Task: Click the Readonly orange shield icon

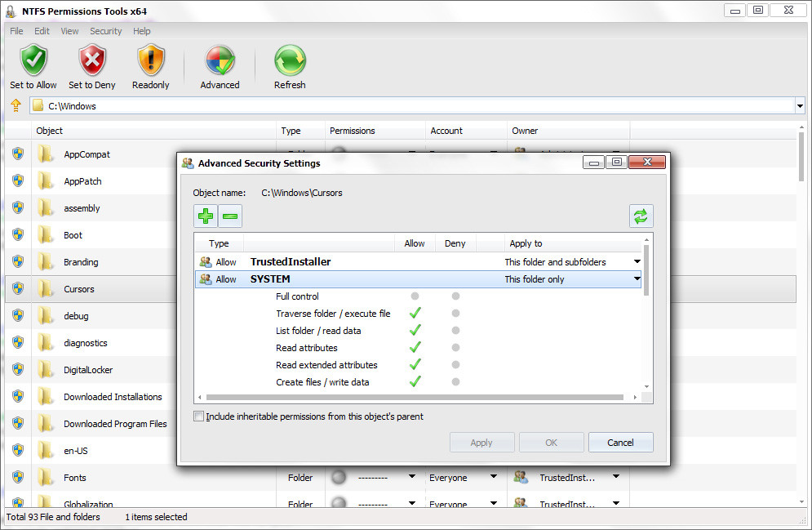Action: pyautogui.click(x=151, y=60)
